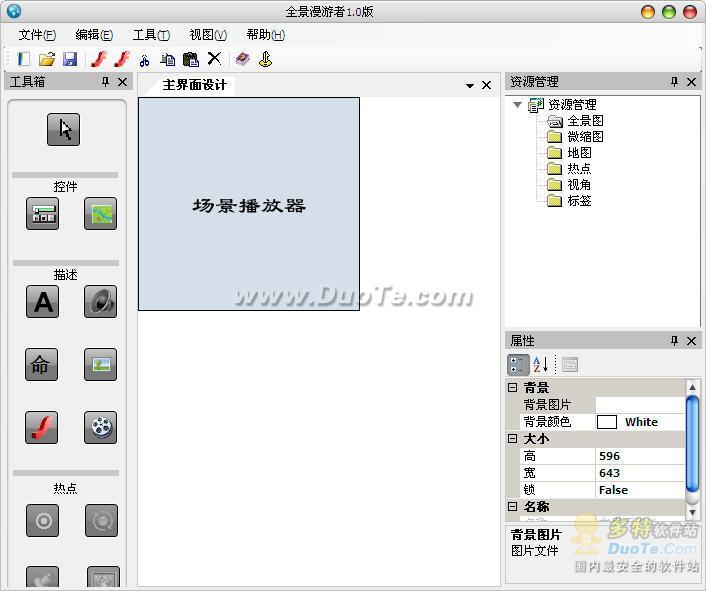The height and width of the screenshot is (591, 706).
Task: Select 全景图 in resource tree
Action: pyautogui.click(x=585, y=121)
